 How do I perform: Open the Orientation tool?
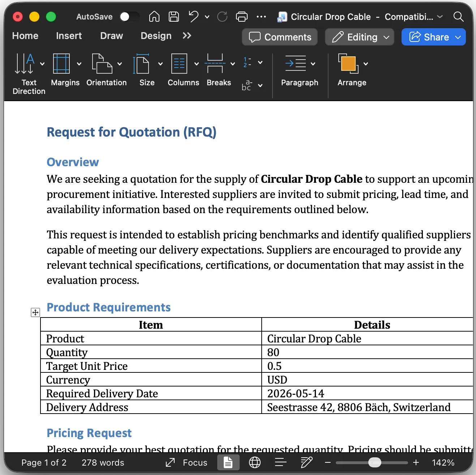[x=102, y=64]
